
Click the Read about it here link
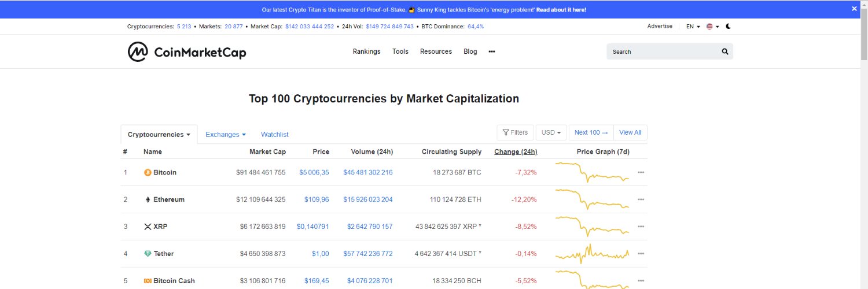(561, 10)
